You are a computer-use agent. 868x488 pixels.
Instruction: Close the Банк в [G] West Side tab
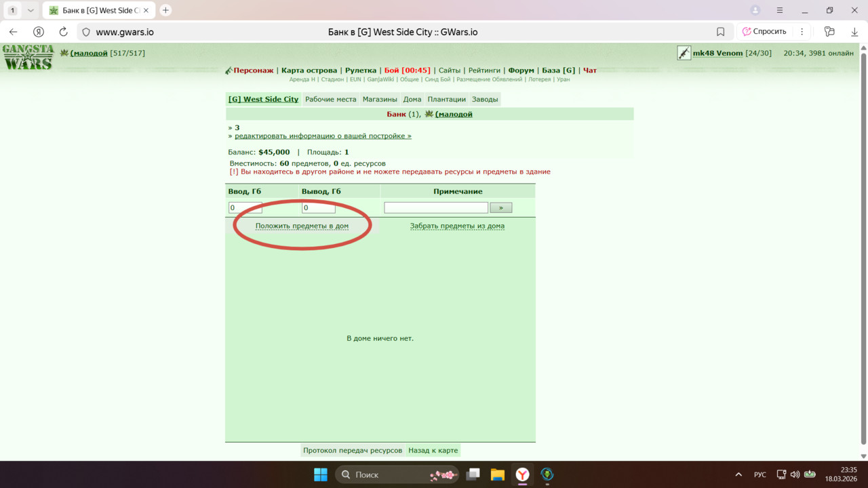point(146,10)
